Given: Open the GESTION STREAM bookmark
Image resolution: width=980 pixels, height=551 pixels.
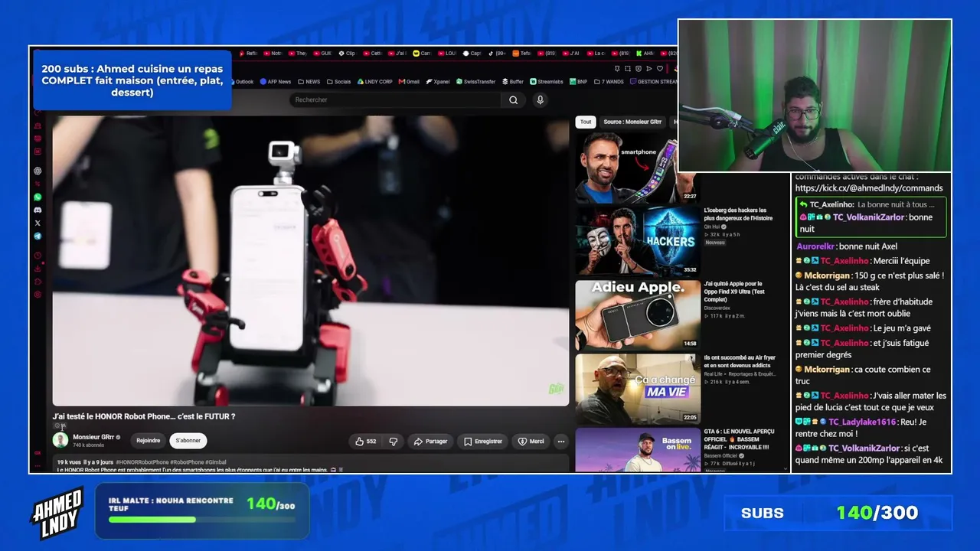Looking at the screenshot, I should click(653, 81).
